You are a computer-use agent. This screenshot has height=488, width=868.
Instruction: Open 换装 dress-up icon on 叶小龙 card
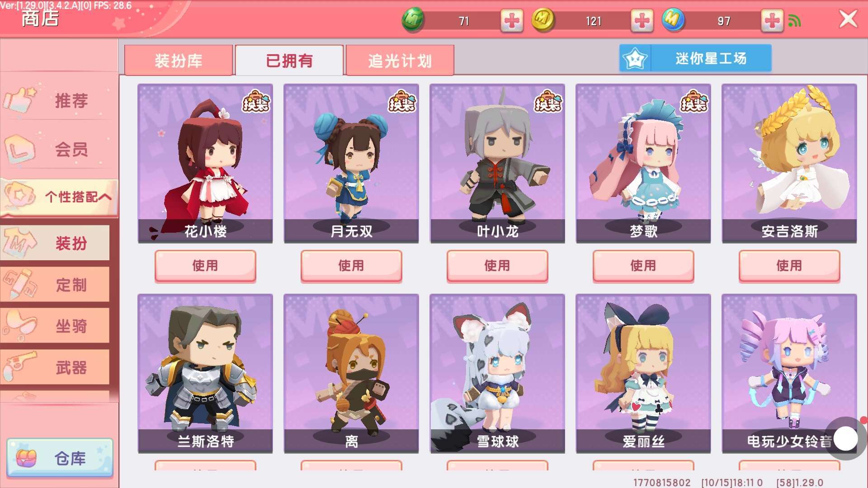point(548,101)
